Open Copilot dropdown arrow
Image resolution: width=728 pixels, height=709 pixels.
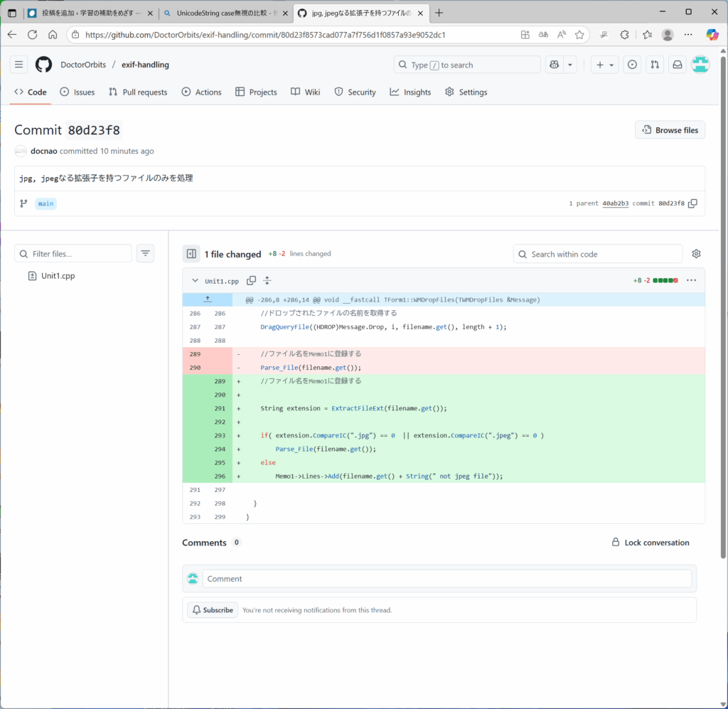pos(570,65)
